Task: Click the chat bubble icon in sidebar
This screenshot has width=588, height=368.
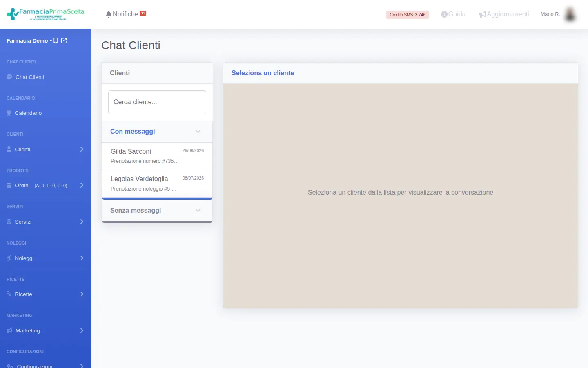Action: point(9,77)
